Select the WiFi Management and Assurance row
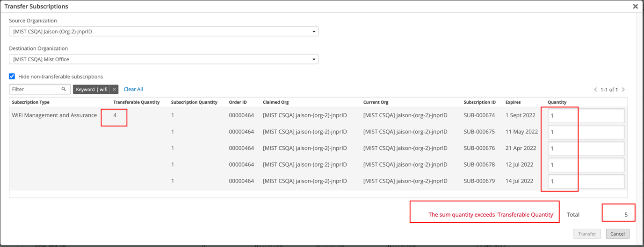 (x=54, y=115)
